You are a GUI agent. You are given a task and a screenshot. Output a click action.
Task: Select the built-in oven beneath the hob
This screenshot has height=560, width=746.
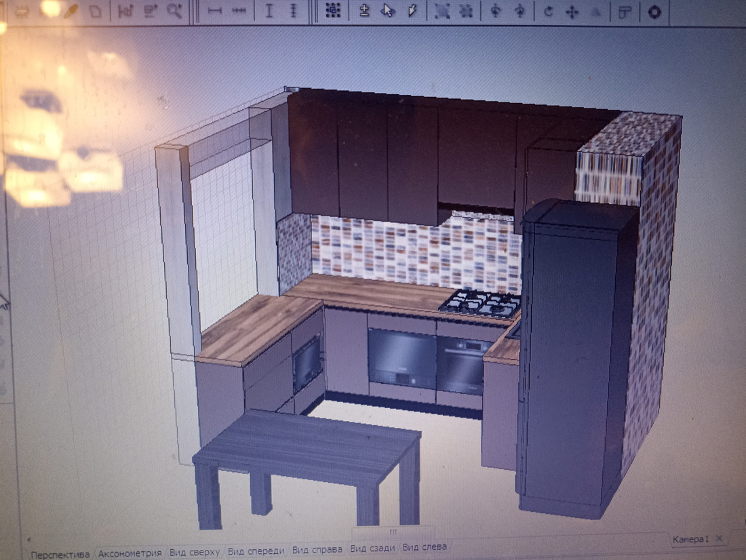point(461,364)
